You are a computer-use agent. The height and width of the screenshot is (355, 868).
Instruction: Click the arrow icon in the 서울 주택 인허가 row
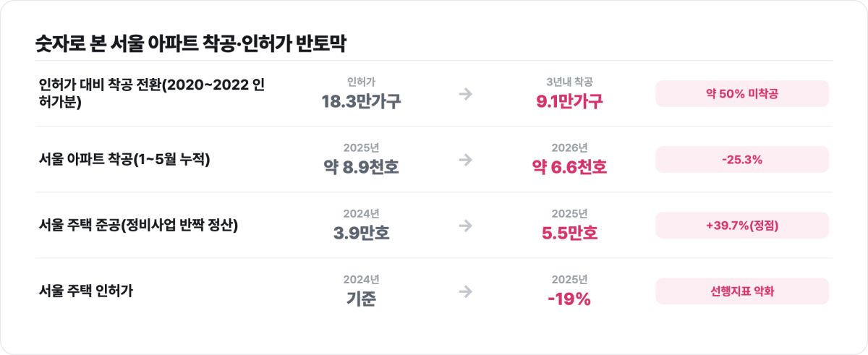click(466, 291)
